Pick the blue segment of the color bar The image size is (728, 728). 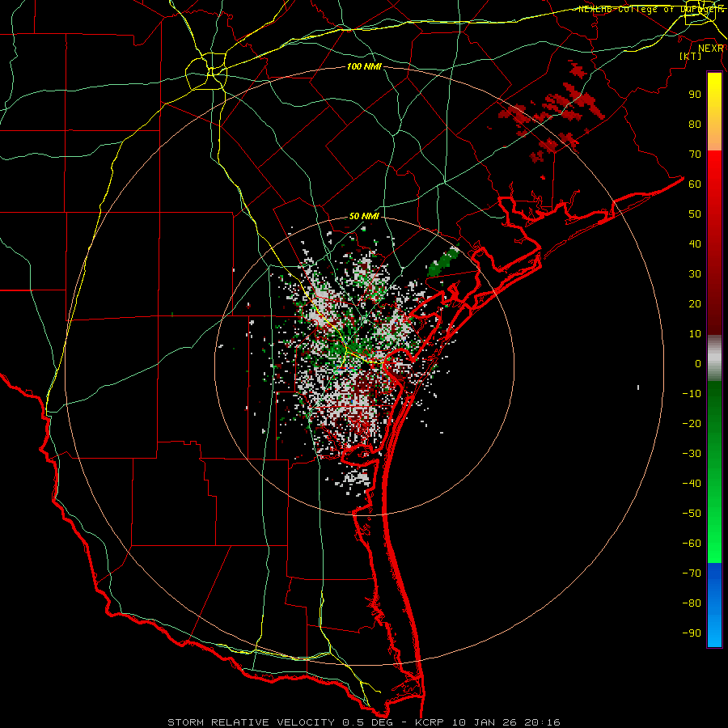(x=714, y=603)
